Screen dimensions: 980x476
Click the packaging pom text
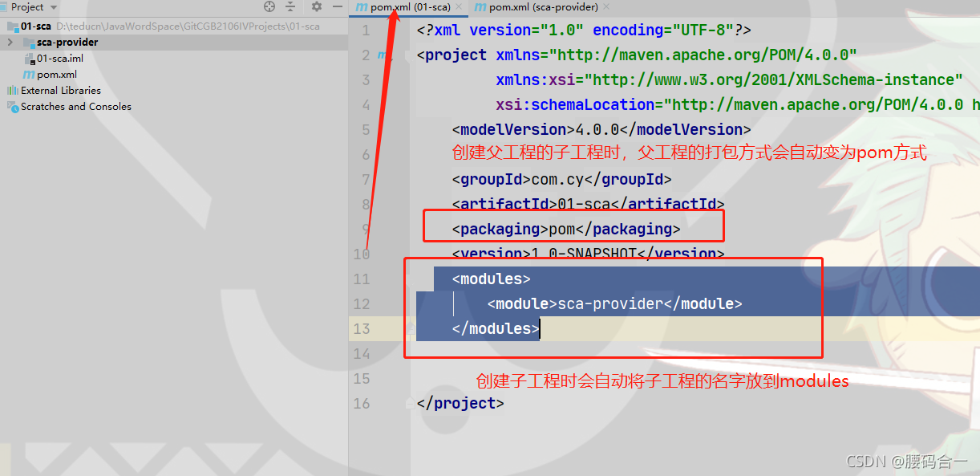click(565, 229)
